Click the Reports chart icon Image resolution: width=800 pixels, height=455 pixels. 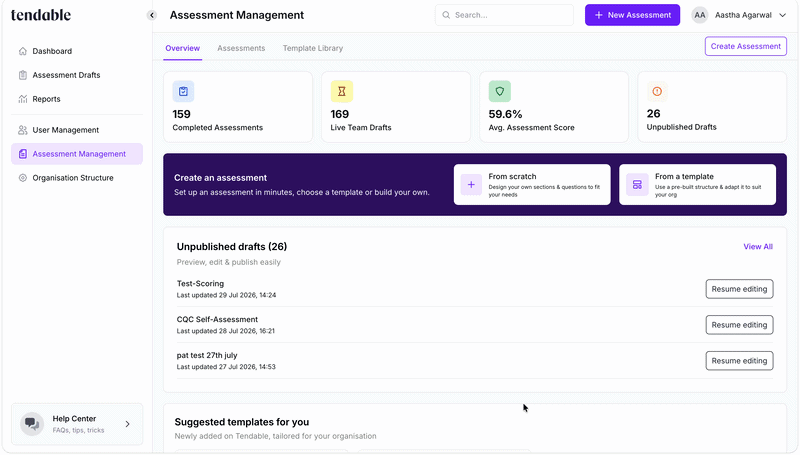22,99
